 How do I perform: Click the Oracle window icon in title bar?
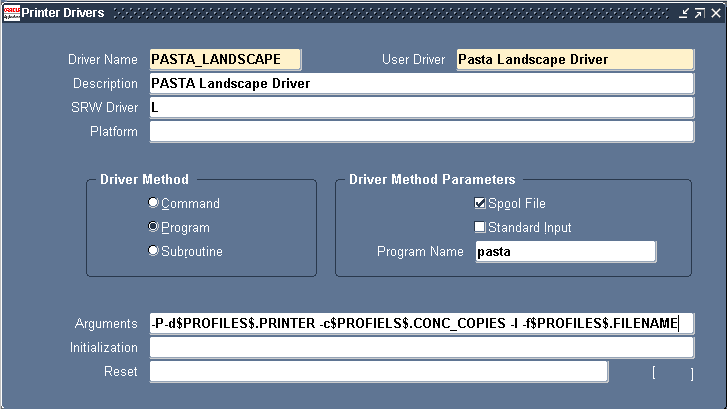12,12
